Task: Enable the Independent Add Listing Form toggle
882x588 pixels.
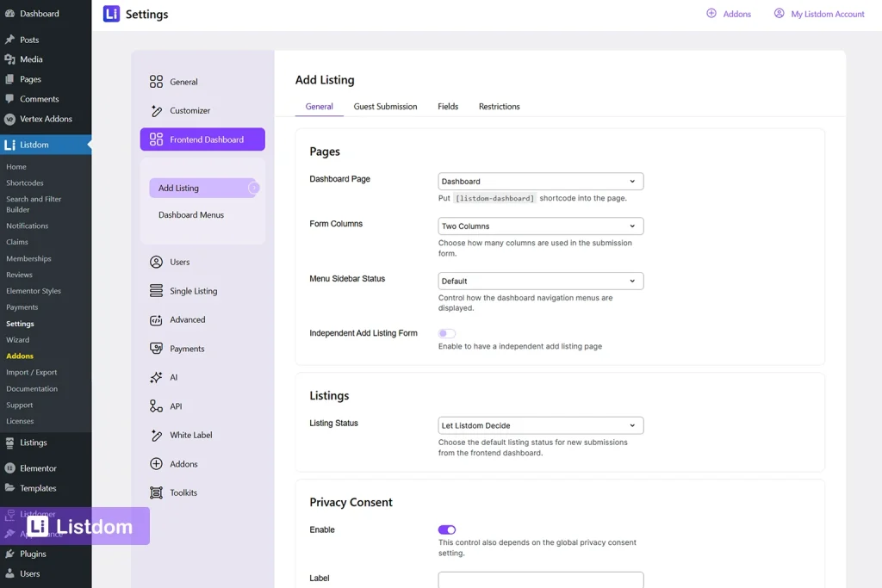Action: click(x=446, y=333)
